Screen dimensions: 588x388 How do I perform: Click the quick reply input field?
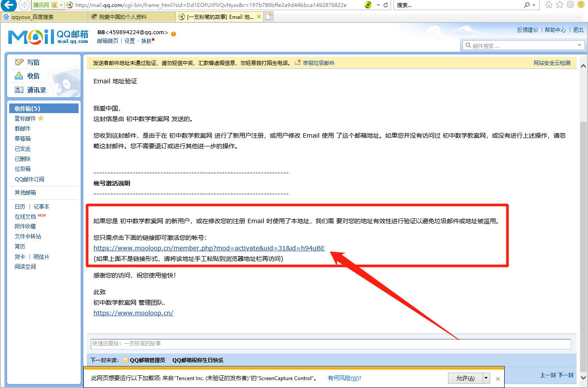pyautogui.click(x=331, y=344)
